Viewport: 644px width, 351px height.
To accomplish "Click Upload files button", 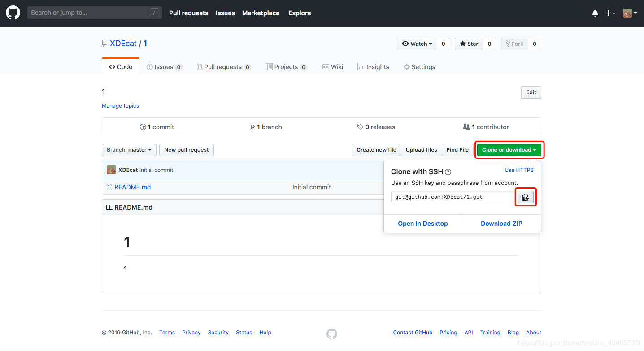I will 422,150.
